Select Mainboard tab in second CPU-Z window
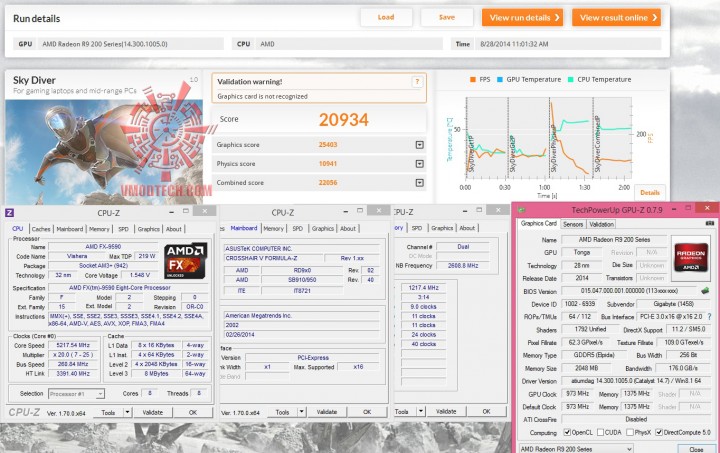Screen dimensions: 720x453 (244, 228)
